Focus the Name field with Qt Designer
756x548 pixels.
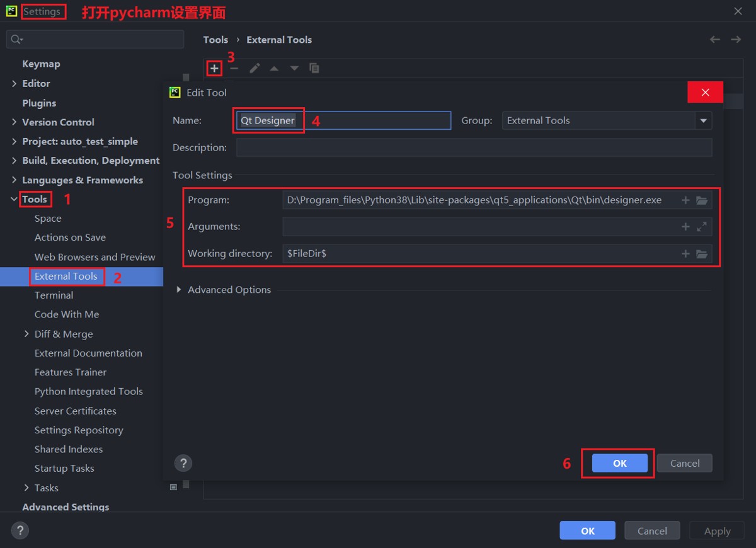[x=343, y=120]
